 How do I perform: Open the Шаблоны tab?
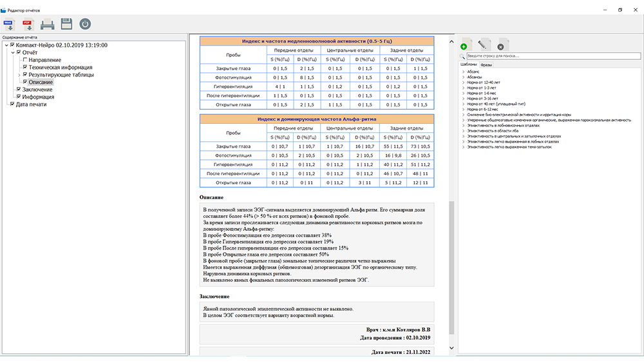click(468, 65)
